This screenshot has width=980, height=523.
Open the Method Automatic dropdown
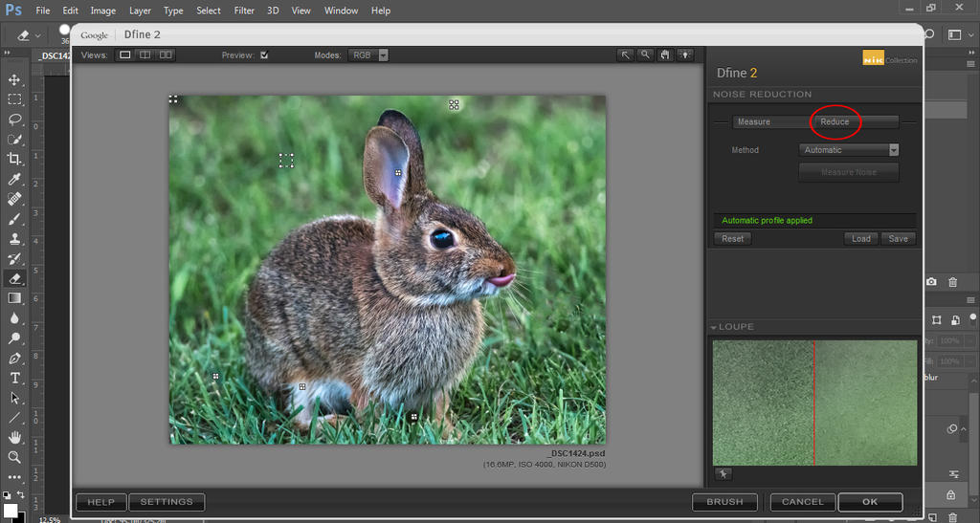(x=849, y=150)
